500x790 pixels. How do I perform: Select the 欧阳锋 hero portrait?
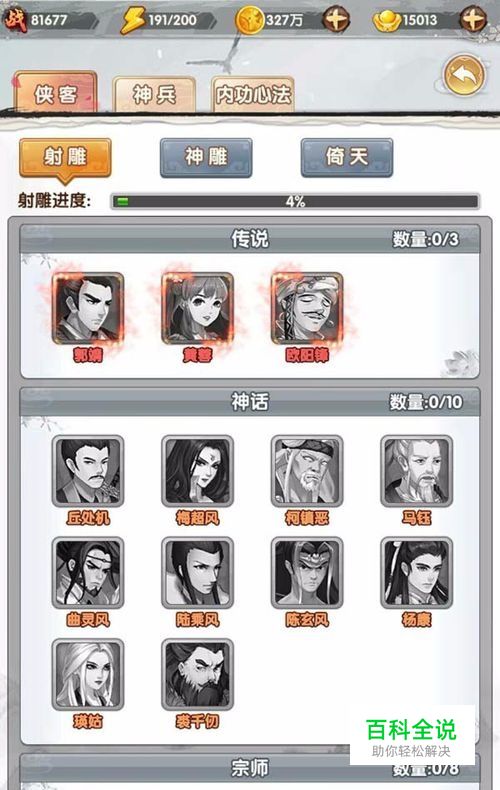click(307, 309)
